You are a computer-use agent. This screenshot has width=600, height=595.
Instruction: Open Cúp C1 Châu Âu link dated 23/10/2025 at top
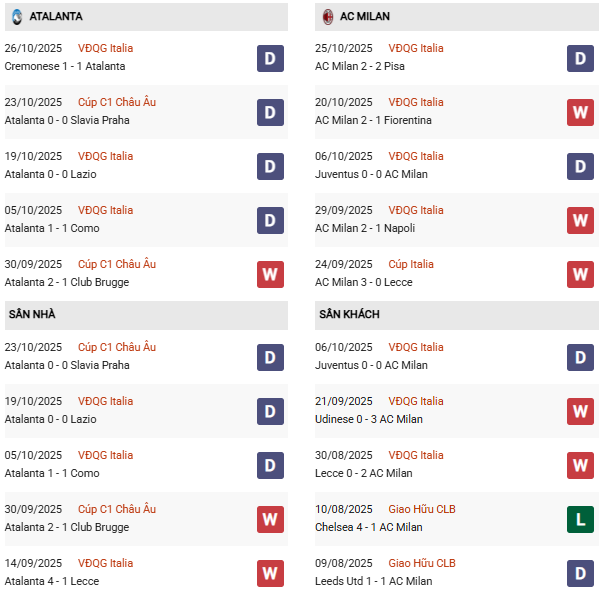[117, 102]
